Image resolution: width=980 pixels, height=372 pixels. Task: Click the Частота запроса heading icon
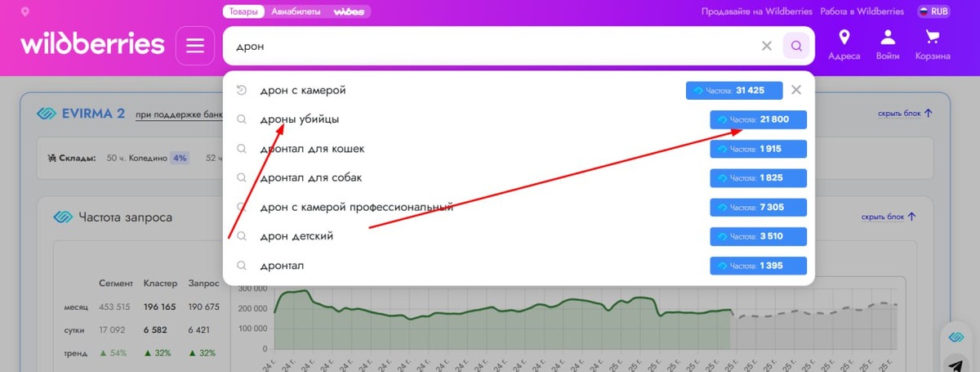click(x=63, y=217)
